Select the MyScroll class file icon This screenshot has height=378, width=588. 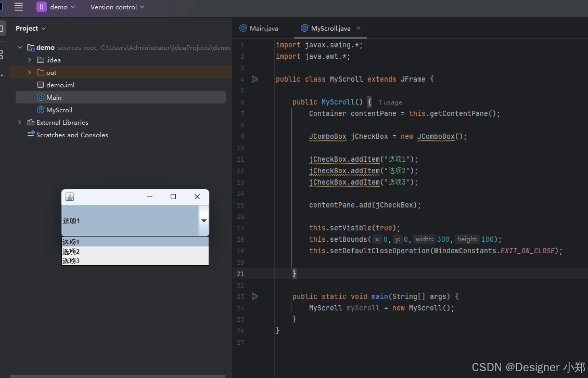point(41,110)
